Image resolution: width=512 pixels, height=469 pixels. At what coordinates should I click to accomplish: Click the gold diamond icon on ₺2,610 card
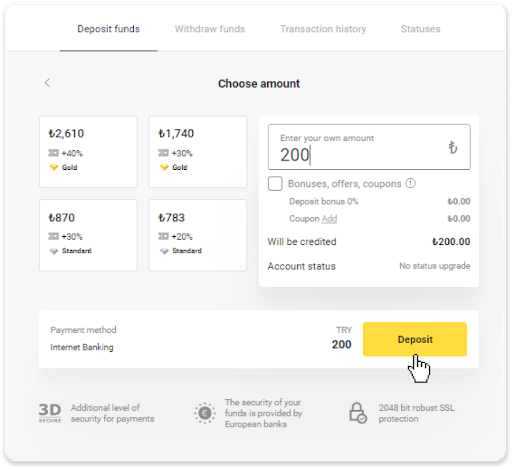pyautogui.click(x=54, y=167)
